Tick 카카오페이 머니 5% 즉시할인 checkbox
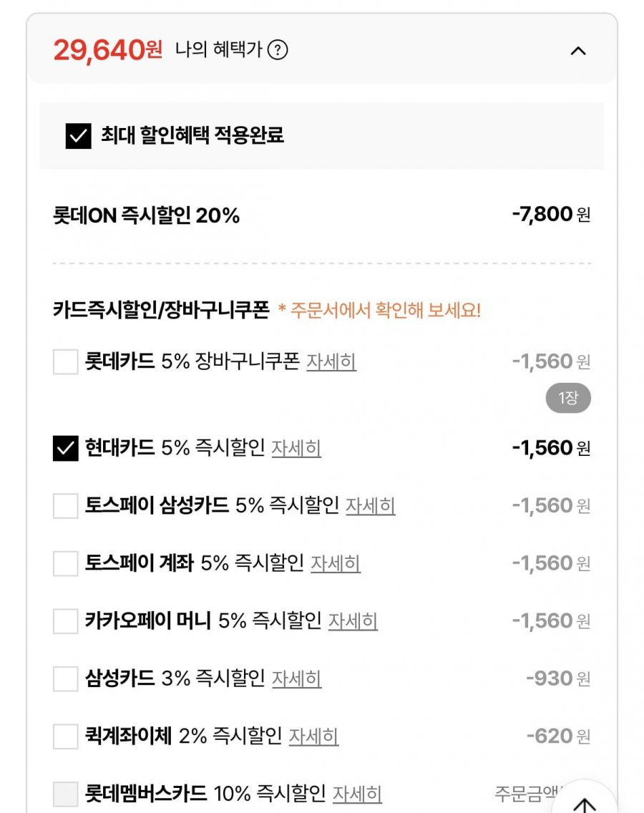The image size is (644, 813). [x=66, y=621]
